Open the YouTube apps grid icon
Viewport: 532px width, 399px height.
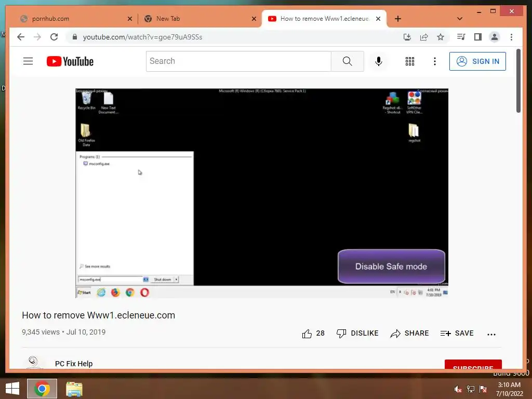click(x=410, y=61)
